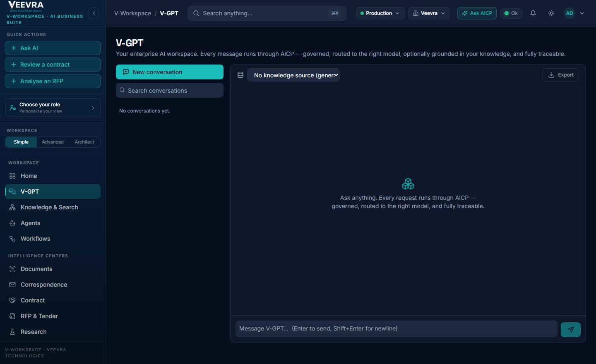Switch workspace mode to Simple
Image resolution: width=596 pixels, height=364 pixels.
[x=21, y=142]
